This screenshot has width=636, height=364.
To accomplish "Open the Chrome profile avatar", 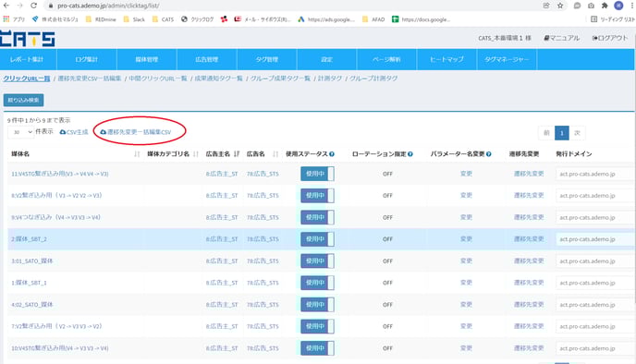I will 618,6.
